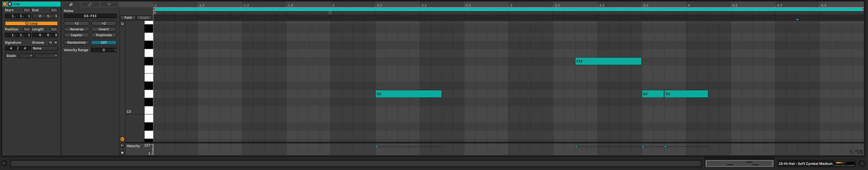The height and width of the screenshot is (170, 868).
Task: Open the Notes tab with music note icon
Action: (x=71, y=4)
